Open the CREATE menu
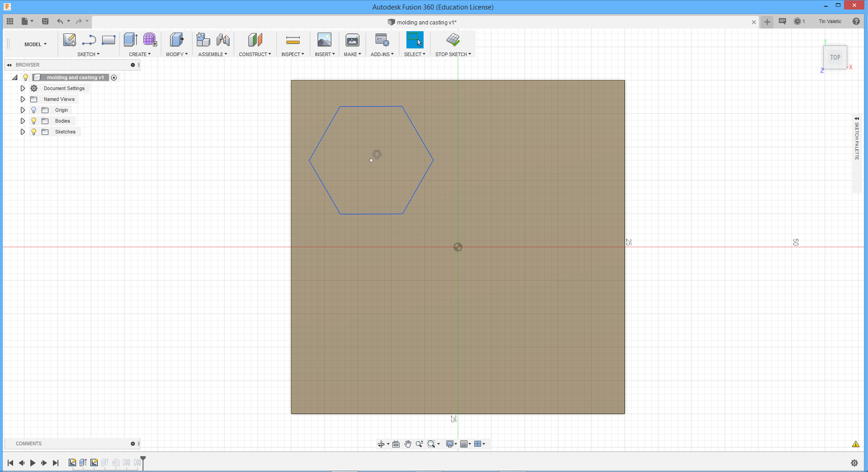 (140, 54)
